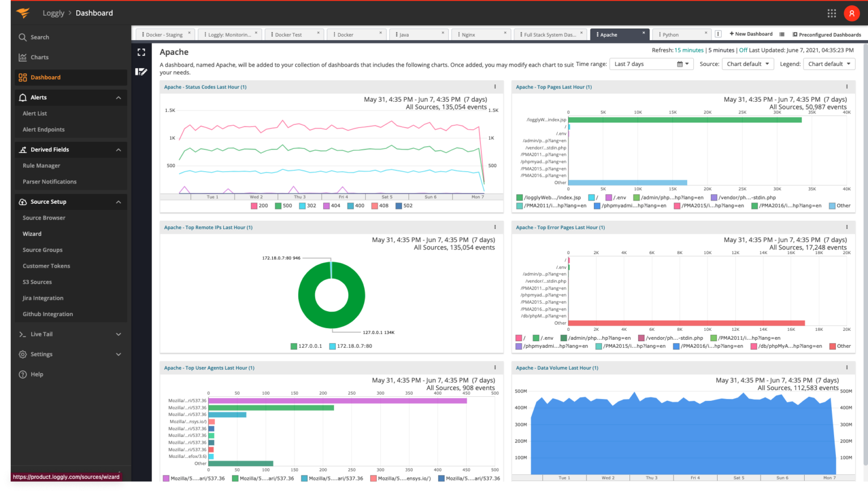This screenshot has width=868, height=494.
Task: Open the kebab menu on Status Codes chart
Action: pyautogui.click(x=495, y=86)
